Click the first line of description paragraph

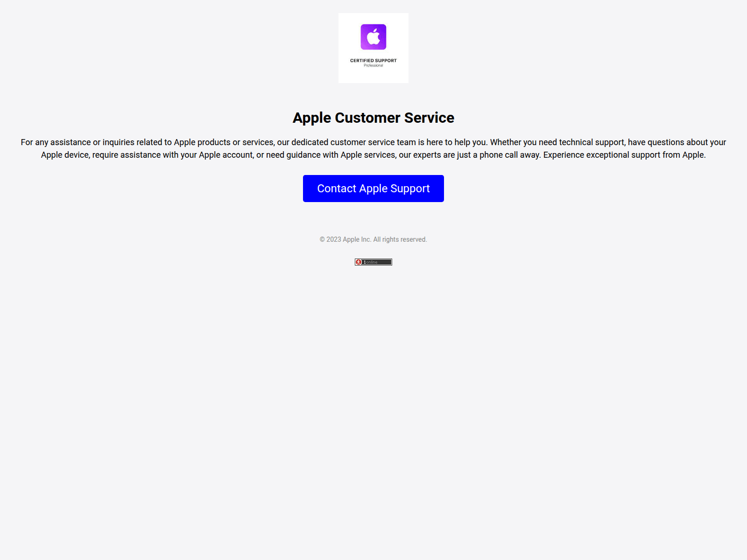[x=373, y=142]
